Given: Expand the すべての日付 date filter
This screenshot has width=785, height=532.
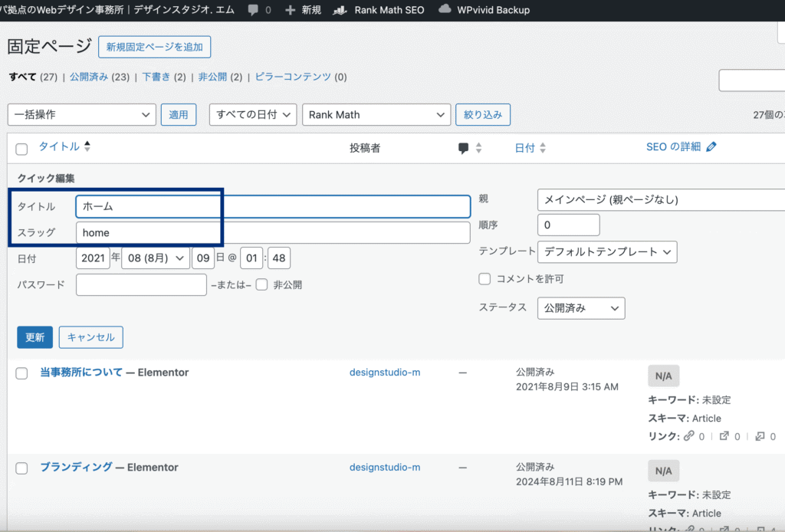Looking at the screenshot, I should tap(253, 115).
